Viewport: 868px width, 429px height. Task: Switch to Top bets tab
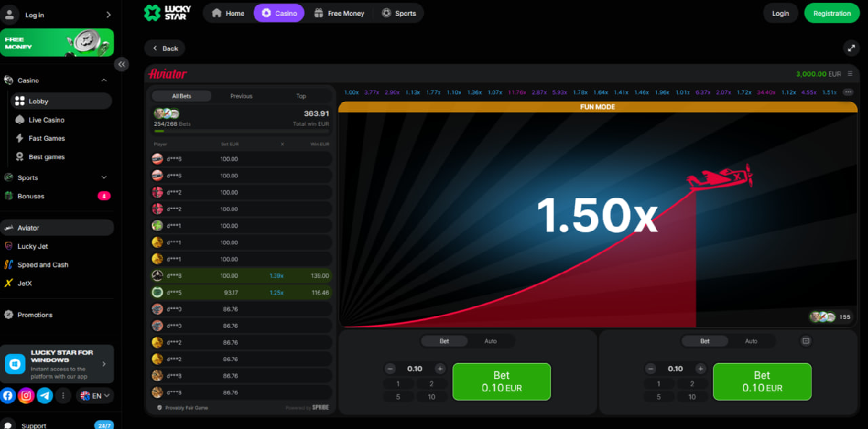(x=301, y=96)
